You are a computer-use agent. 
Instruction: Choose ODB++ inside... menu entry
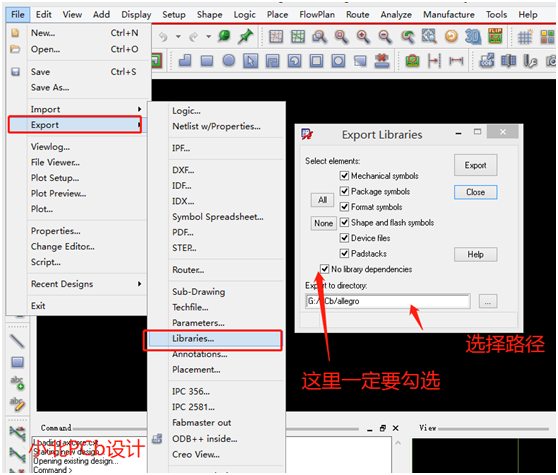point(205,439)
